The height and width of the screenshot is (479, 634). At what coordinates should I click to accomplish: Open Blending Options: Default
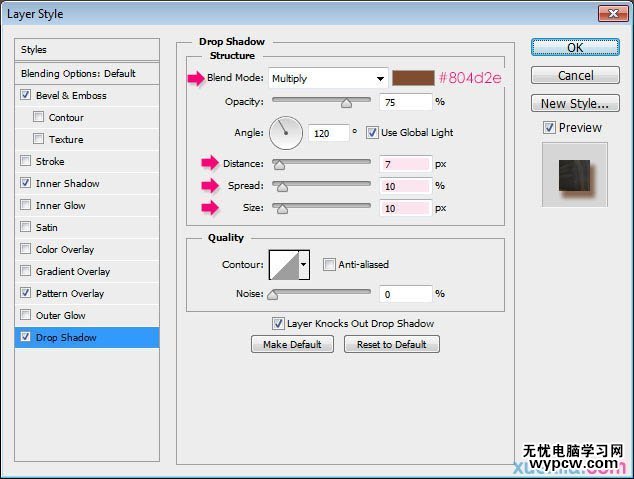click(87, 74)
